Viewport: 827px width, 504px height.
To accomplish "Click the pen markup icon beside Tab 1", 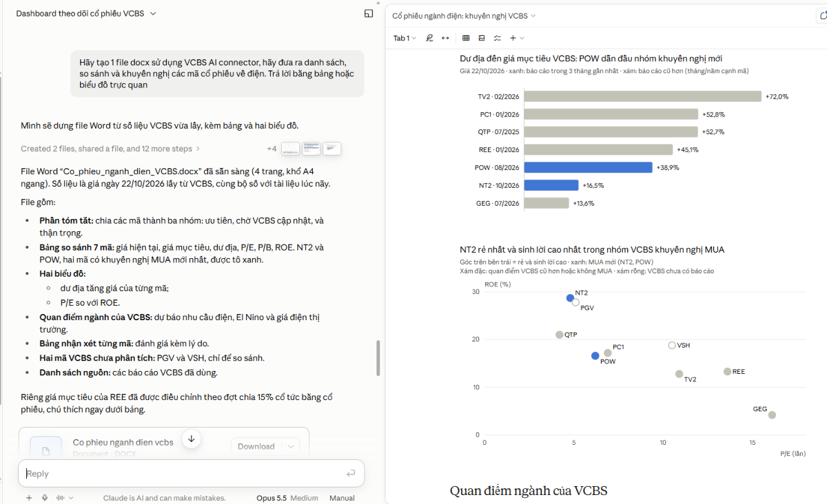I will [429, 38].
